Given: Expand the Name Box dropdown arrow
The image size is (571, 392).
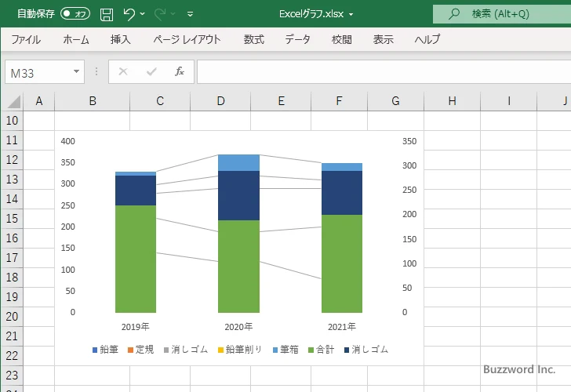Looking at the screenshot, I should click(76, 72).
